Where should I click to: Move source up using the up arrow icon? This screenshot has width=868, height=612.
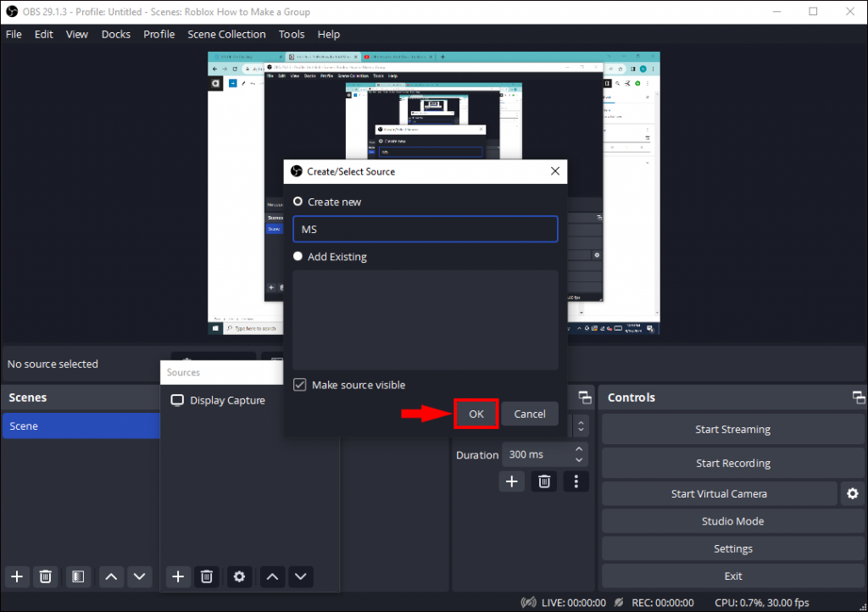click(271, 576)
